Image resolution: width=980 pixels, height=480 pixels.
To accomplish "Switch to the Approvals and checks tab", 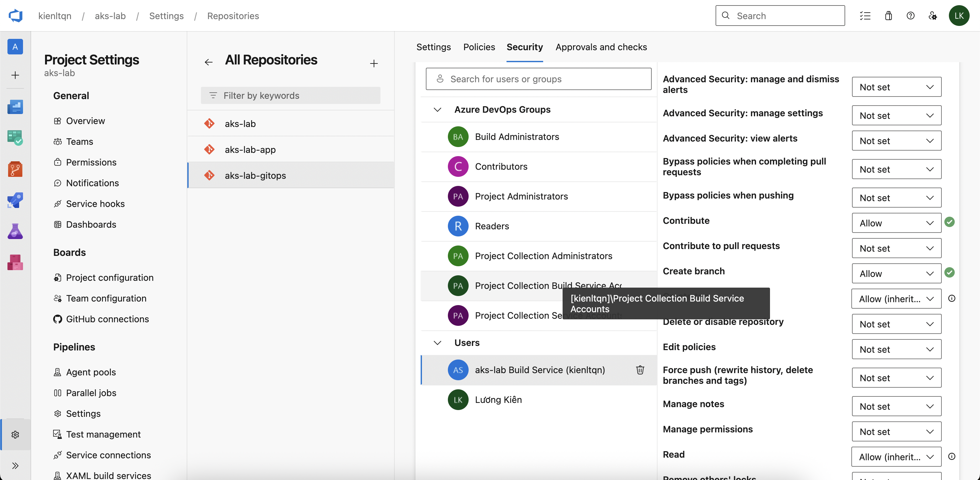I will coord(601,47).
